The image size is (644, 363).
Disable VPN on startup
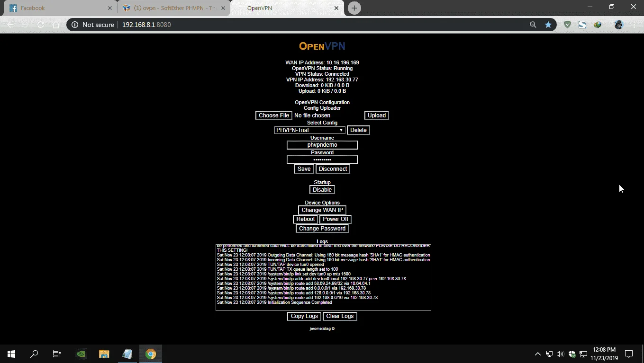[322, 190]
